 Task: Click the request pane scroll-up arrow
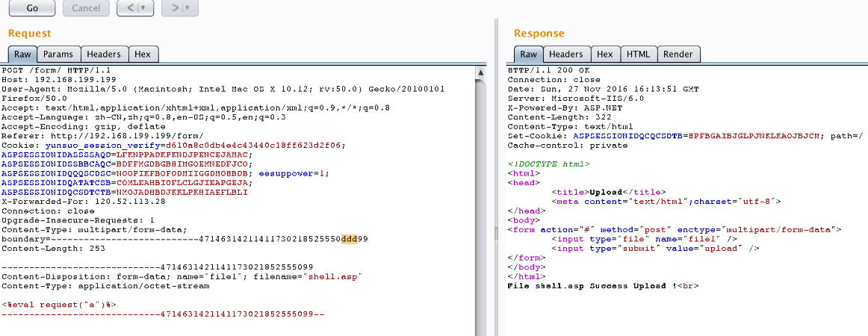tap(480, 72)
